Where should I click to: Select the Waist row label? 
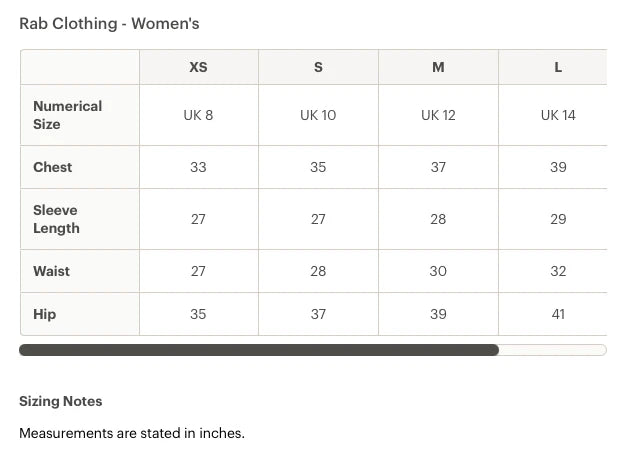52,271
